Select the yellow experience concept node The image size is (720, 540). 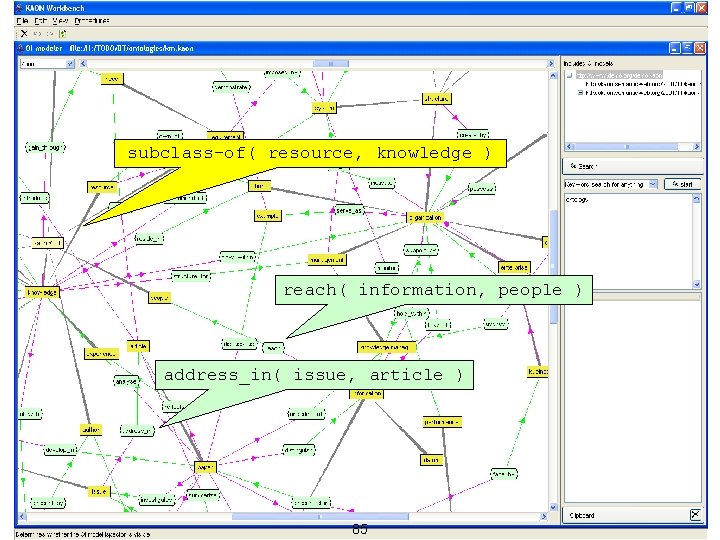[x=101, y=354]
